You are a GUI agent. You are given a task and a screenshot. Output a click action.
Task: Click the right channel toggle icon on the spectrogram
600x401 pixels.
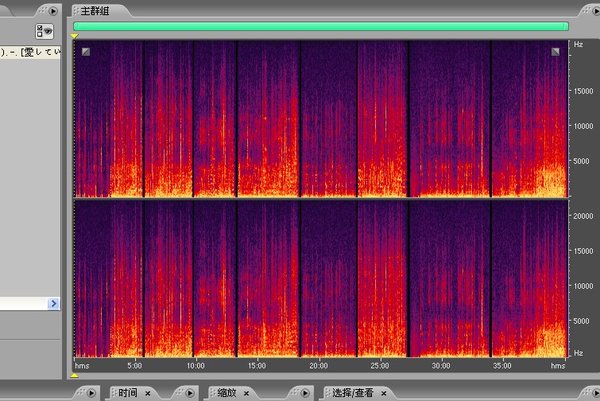tap(555, 52)
